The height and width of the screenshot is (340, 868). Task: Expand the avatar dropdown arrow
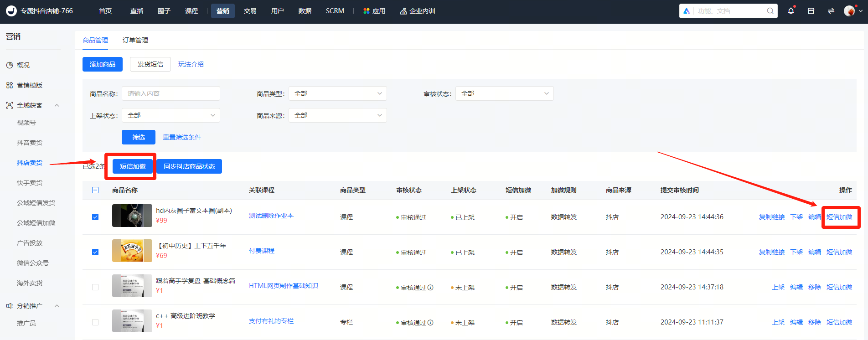pos(861,11)
